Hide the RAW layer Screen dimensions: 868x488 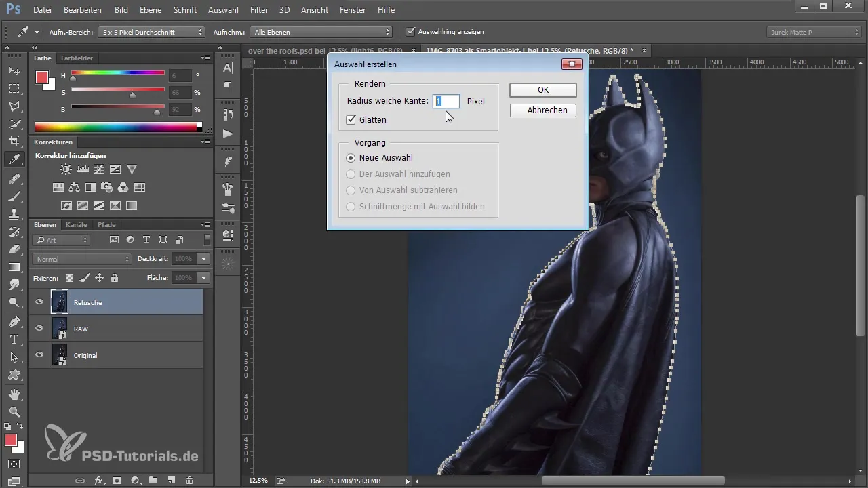point(39,329)
